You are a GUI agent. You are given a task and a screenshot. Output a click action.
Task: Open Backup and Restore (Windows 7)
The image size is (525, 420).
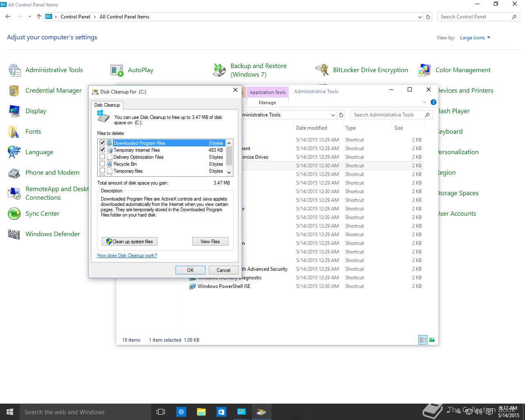[x=249, y=70]
